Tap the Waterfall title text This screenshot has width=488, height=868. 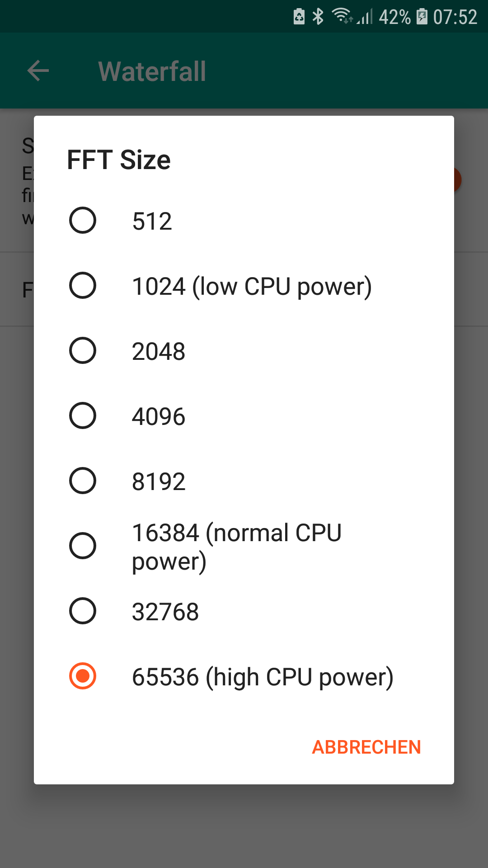pos(152,71)
